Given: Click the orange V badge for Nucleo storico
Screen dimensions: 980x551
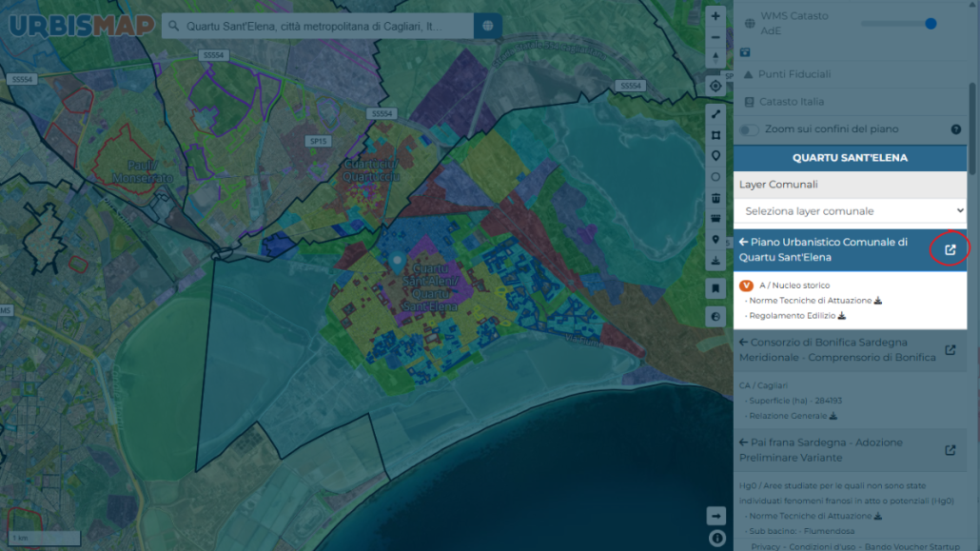Looking at the screenshot, I should click(746, 285).
